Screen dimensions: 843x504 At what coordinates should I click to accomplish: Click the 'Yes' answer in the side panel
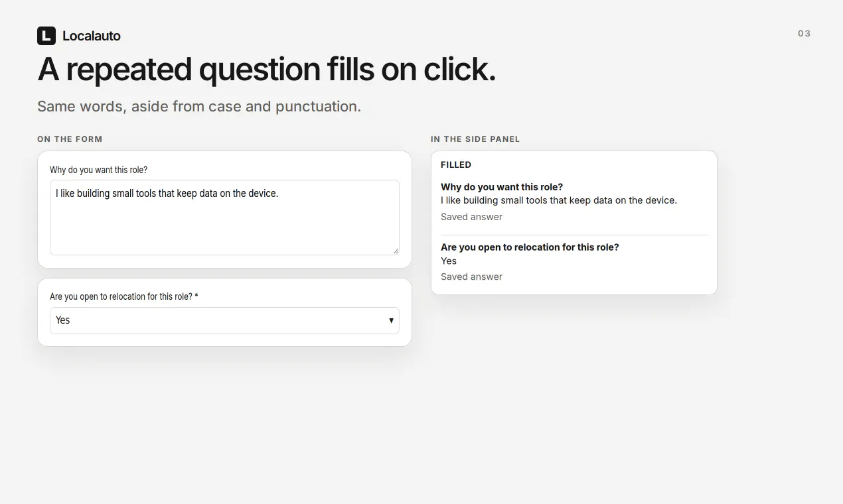click(x=449, y=261)
